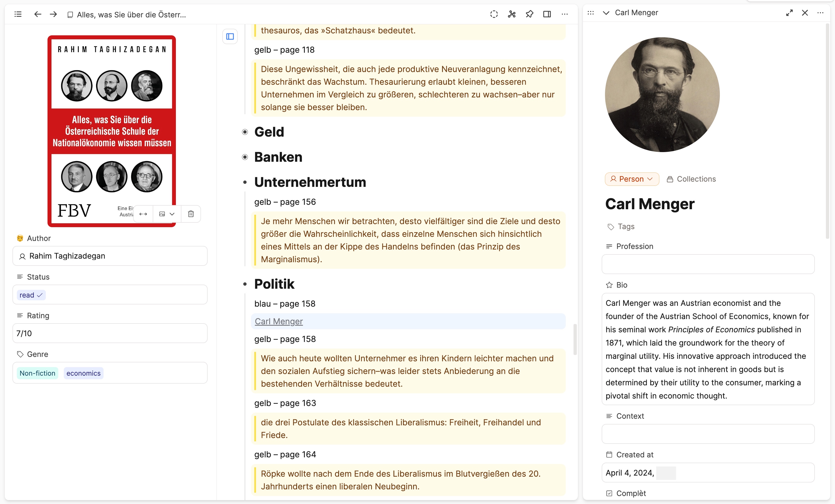Click the share/export icon in toolbar

point(512,12)
